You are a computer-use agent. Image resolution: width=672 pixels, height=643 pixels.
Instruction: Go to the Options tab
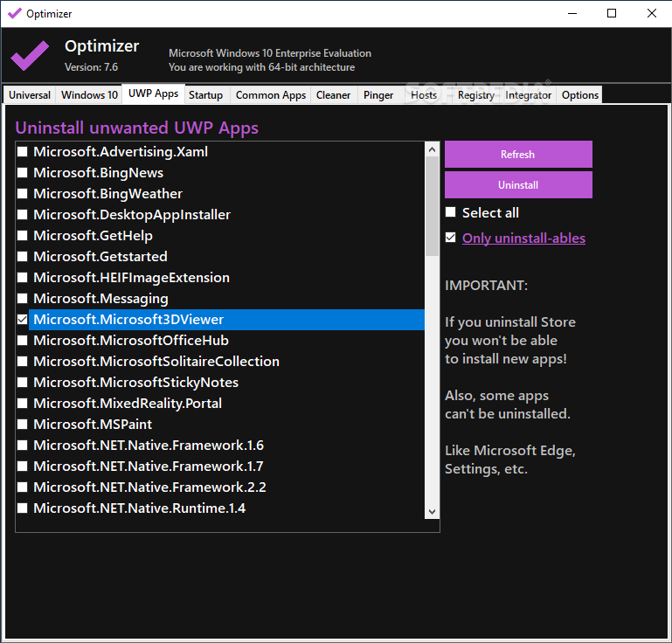pos(580,94)
